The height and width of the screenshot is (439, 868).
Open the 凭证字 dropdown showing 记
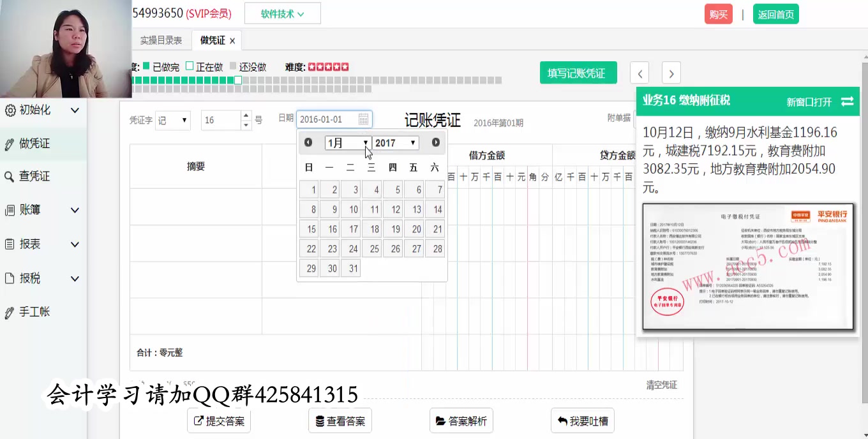click(x=172, y=120)
